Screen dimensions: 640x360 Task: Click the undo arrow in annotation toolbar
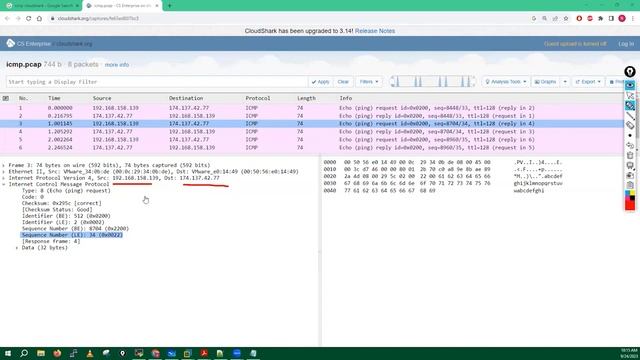(x=630, y=145)
